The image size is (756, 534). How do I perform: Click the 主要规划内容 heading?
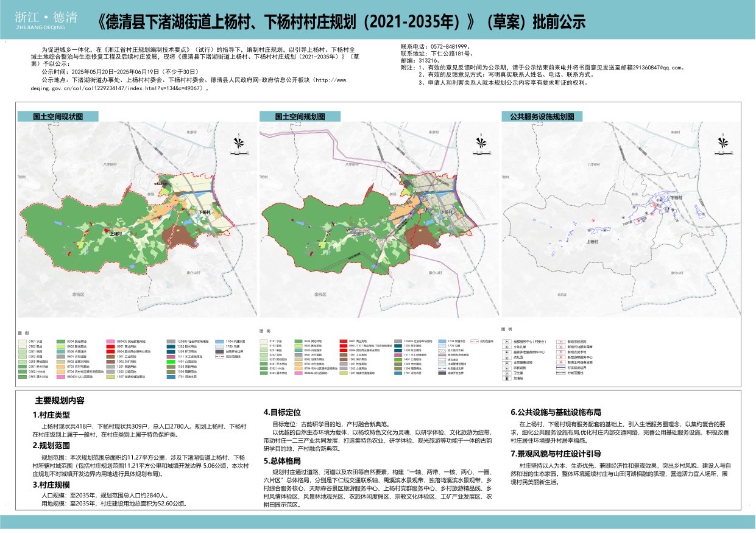click(60, 401)
